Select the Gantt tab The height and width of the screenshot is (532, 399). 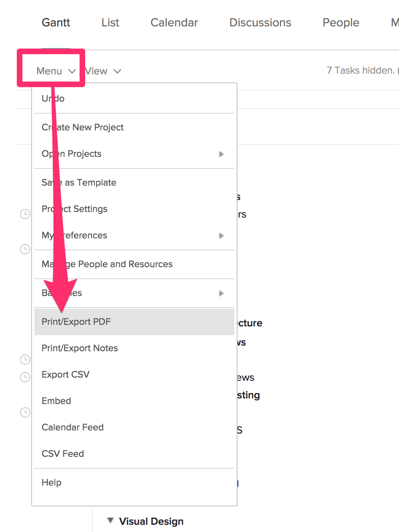[x=56, y=22]
